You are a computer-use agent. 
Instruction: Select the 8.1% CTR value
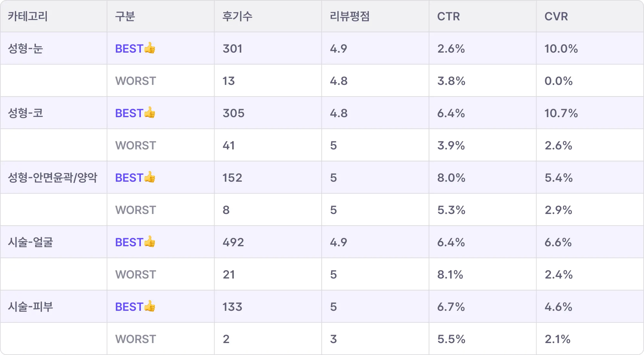tap(450, 274)
